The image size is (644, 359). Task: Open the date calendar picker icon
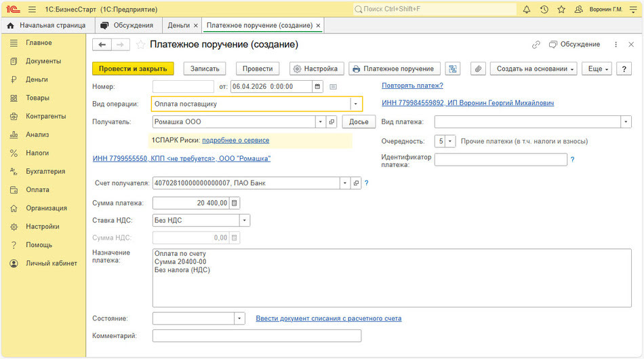[317, 86]
